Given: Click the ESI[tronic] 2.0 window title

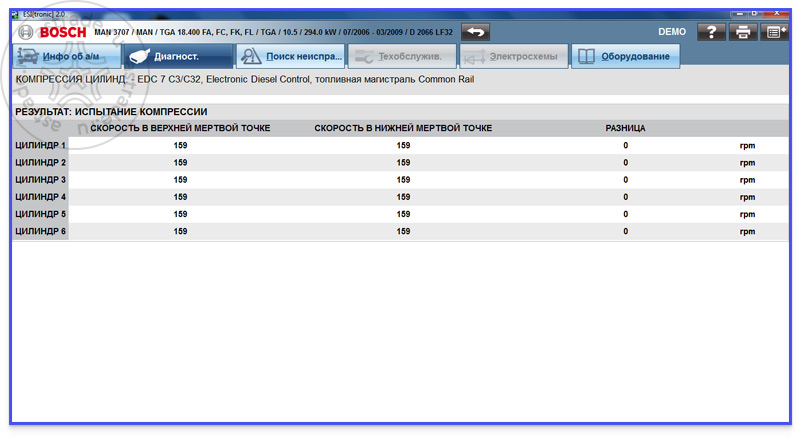Looking at the screenshot, I should click(x=44, y=14).
